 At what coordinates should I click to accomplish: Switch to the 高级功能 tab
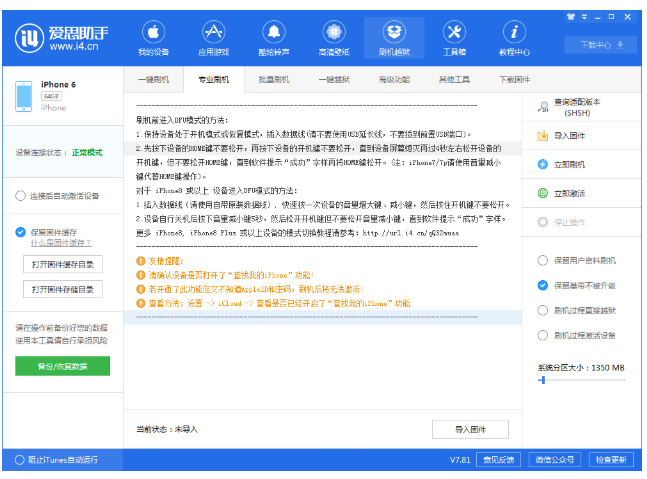point(394,79)
